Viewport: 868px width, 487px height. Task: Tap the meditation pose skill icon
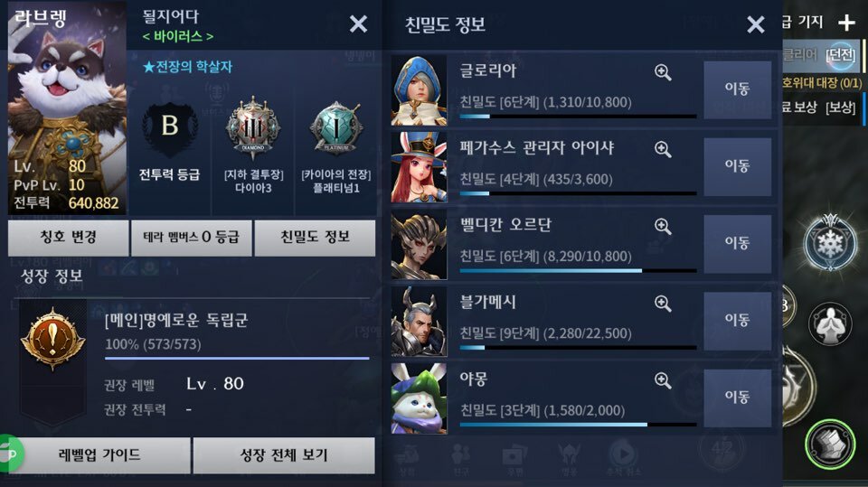pos(830,323)
